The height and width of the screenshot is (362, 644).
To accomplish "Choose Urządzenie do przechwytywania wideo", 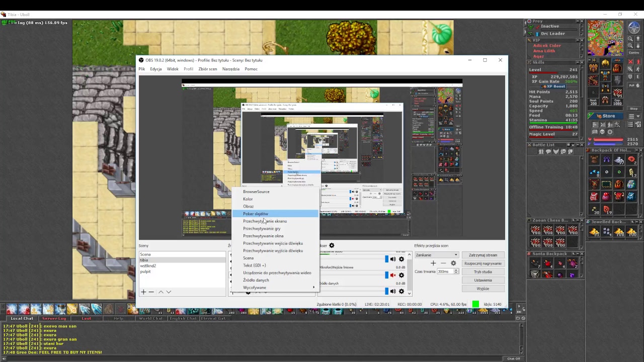I will (x=275, y=273).
